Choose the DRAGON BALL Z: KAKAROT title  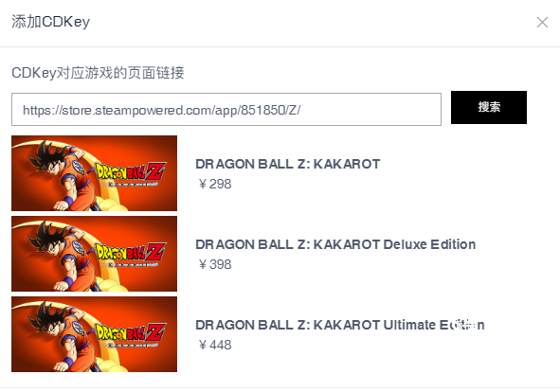tap(288, 164)
